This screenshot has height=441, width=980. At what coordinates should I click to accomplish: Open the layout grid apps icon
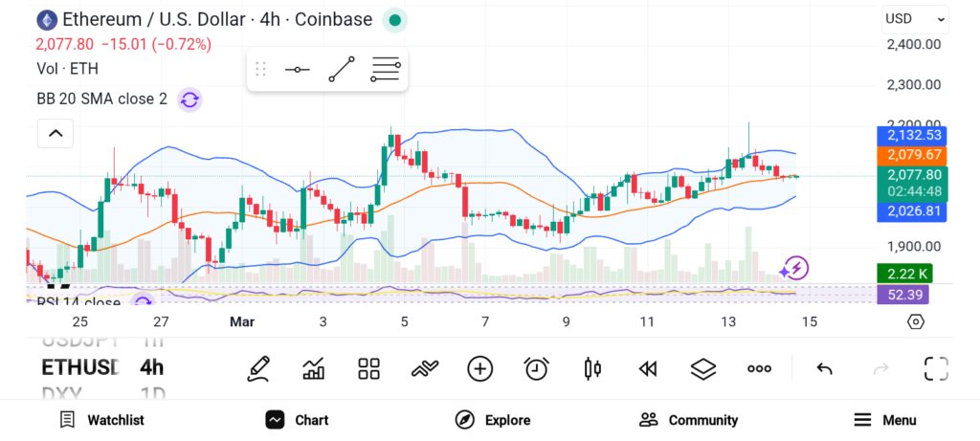click(369, 368)
